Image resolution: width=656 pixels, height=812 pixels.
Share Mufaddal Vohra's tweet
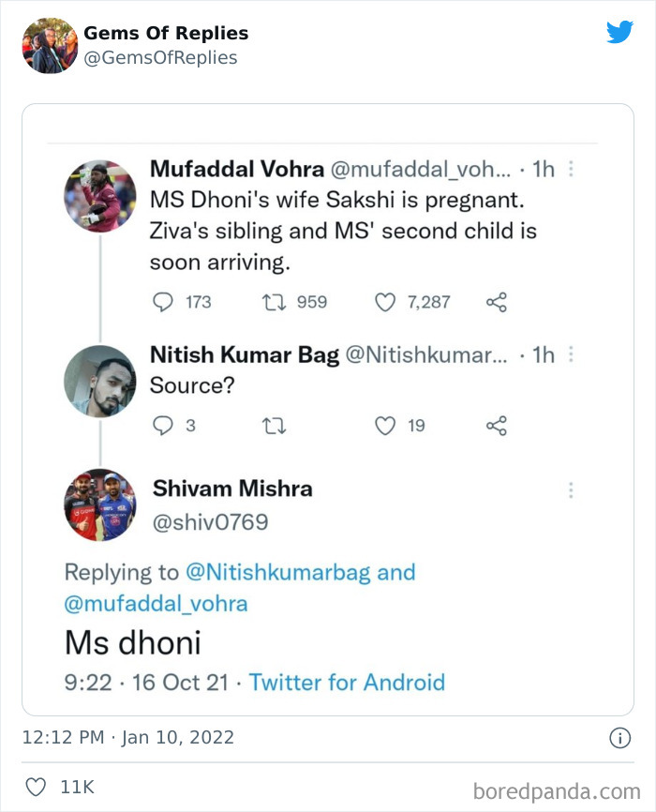click(496, 302)
